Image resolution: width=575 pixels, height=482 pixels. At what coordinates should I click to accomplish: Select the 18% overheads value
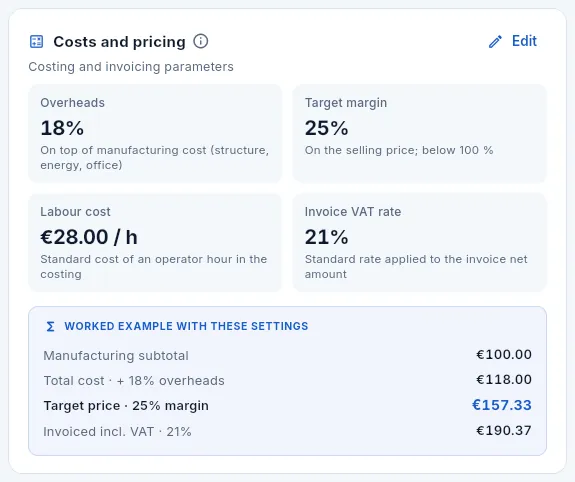pos(62,128)
